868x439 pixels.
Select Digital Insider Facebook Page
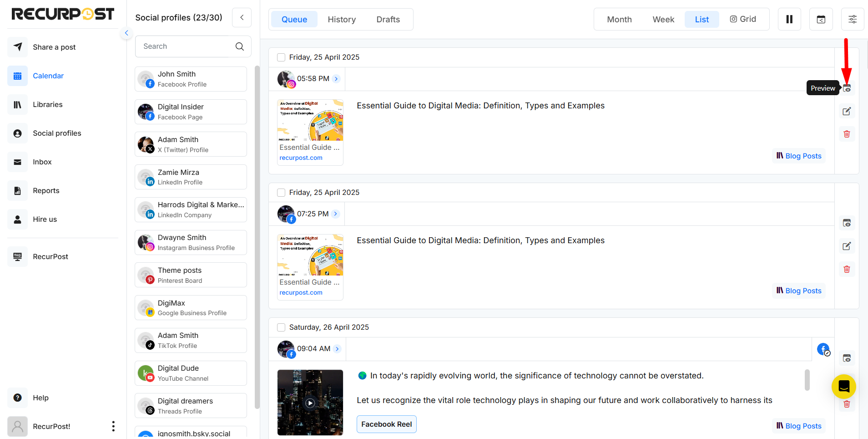click(191, 112)
